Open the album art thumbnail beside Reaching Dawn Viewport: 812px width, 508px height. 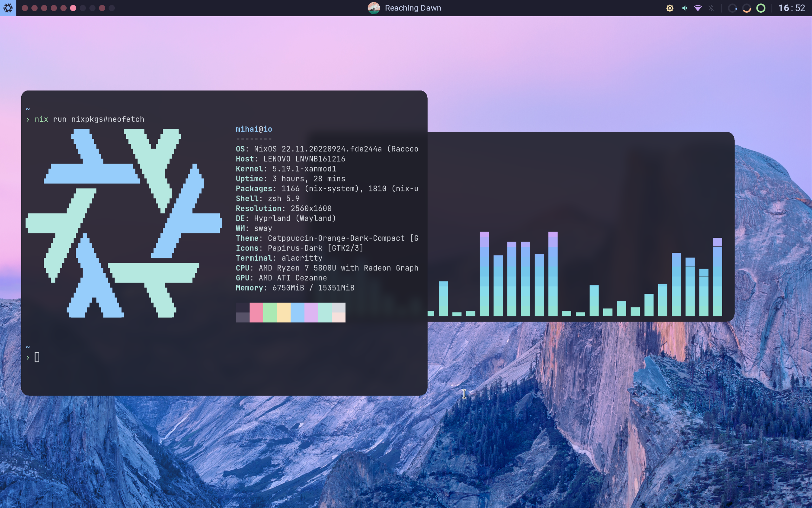374,8
